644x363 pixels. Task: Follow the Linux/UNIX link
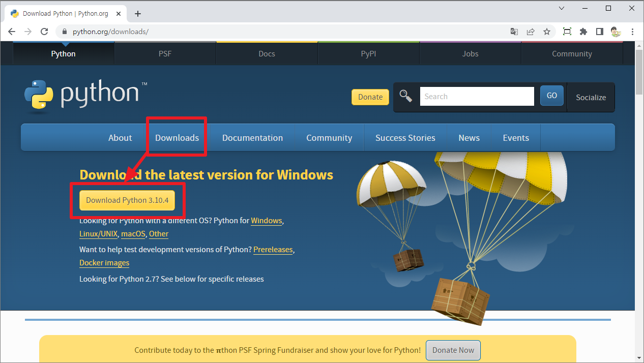pyautogui.click(x=99, y=234)
